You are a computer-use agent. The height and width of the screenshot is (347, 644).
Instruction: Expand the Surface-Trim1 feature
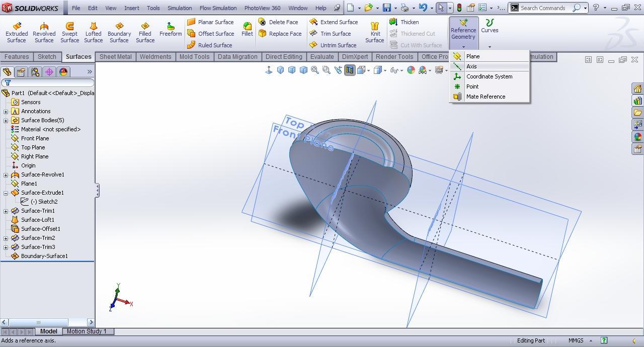(x=6, y=211)
